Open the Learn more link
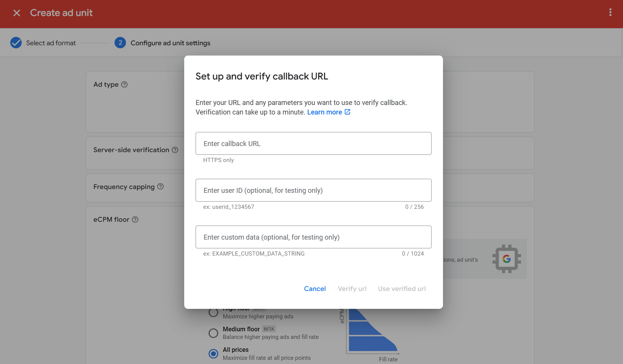This screenshot has height=364, width=623. tap(324, 112)
